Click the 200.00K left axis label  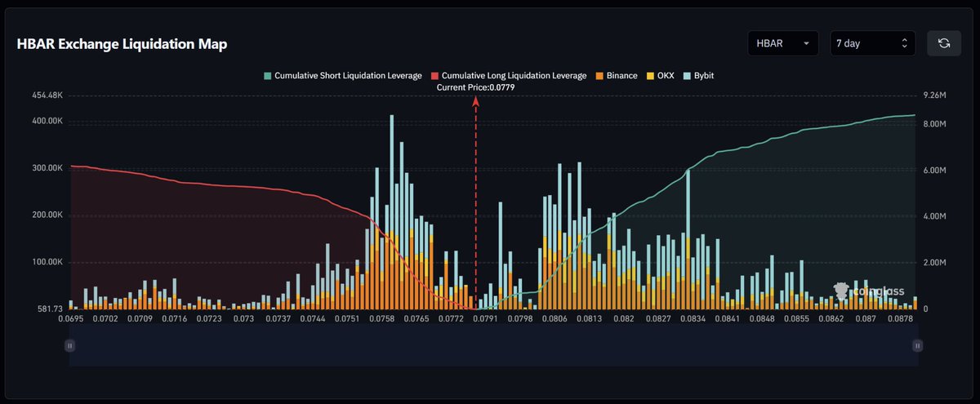[46, 215]
